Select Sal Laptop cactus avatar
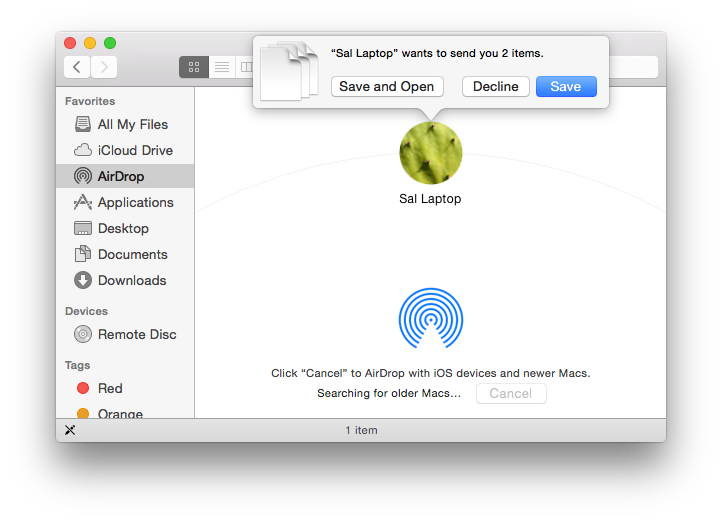 coord(431,153)
